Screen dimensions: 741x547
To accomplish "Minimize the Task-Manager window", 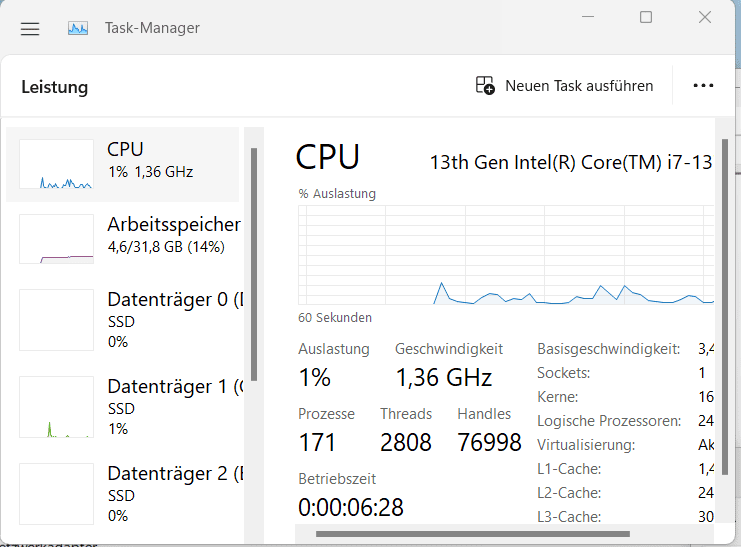I will pos(588,17).
